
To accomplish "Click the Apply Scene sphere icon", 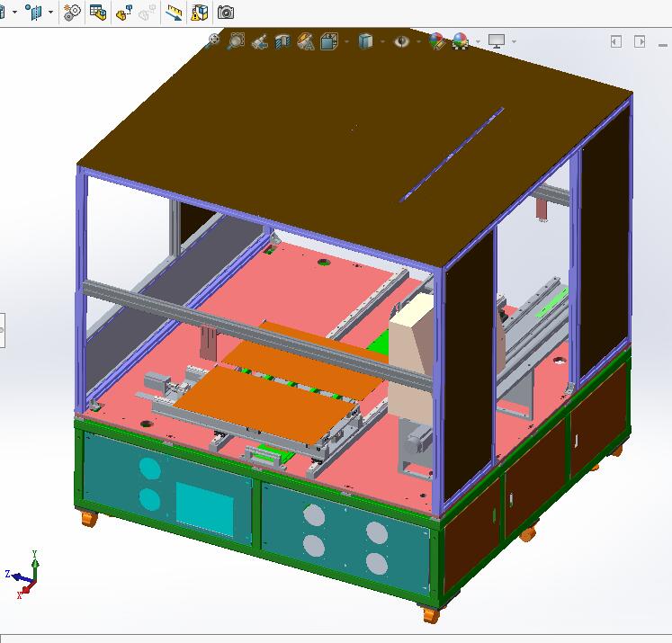I will (x=461, y=41).
